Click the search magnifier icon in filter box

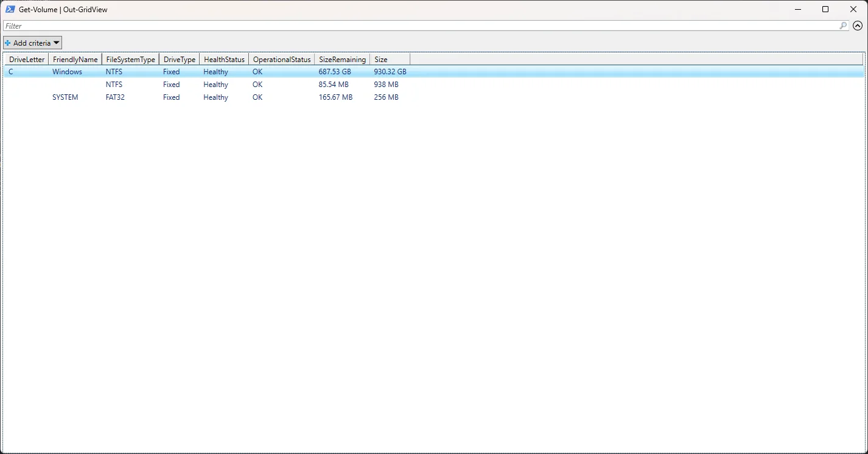click(x=843, y=26)
